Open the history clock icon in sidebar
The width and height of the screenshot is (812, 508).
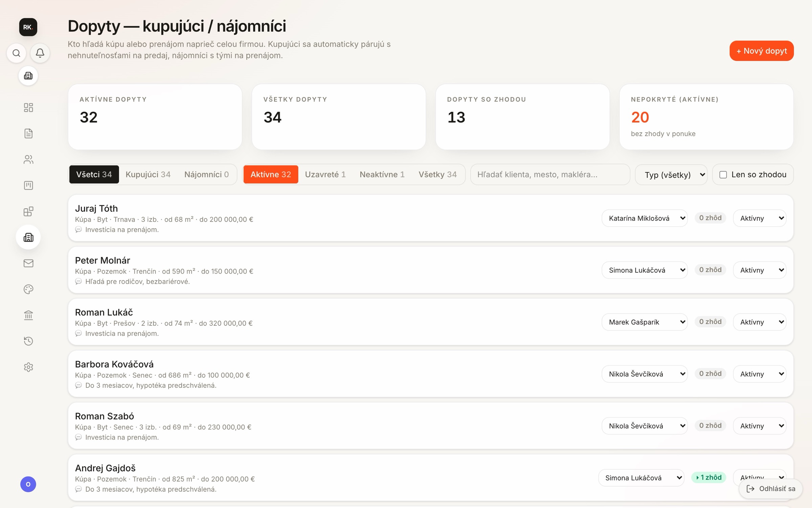click(28, 341)
